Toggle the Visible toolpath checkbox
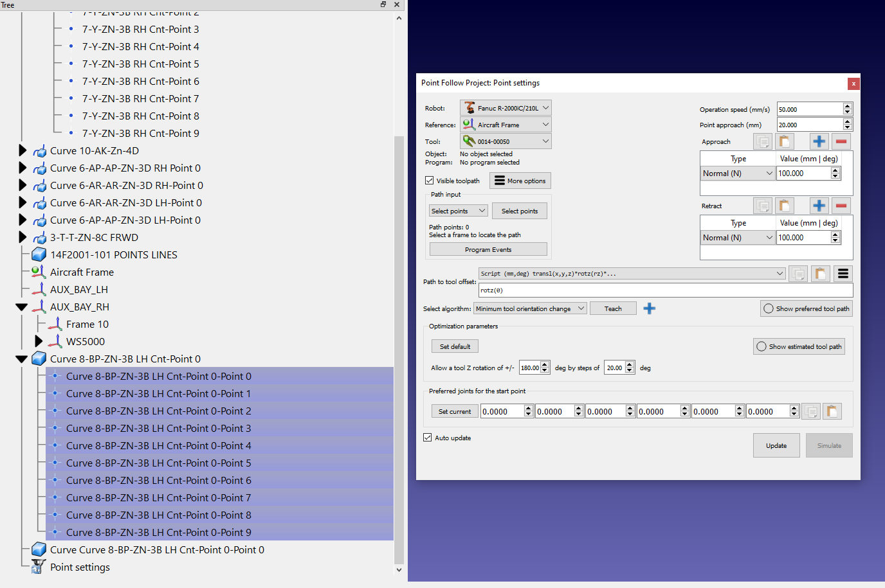Image resolution: width=885 pixels, height=588 pixels. [430, 181]
